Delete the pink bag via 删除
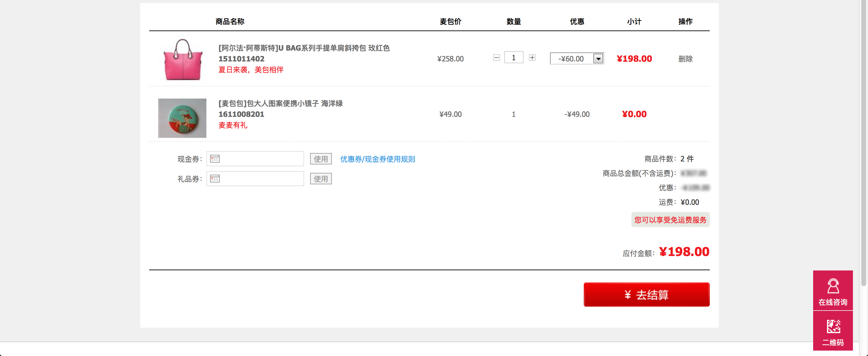 coord(685,59)
